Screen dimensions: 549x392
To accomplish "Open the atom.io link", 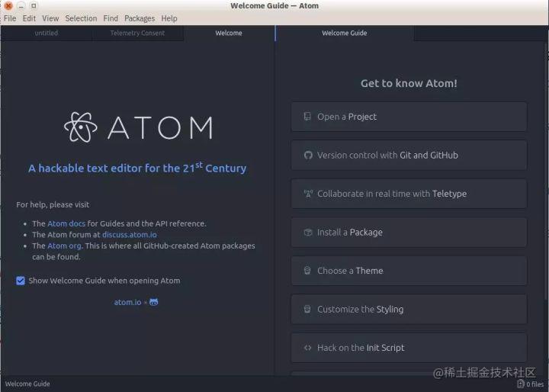I will pos(128,302).
